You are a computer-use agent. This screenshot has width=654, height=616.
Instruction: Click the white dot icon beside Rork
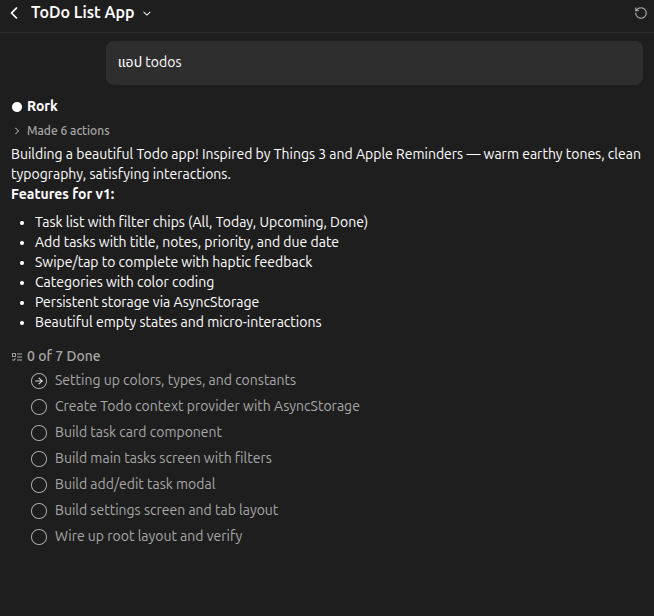(17, 107)
